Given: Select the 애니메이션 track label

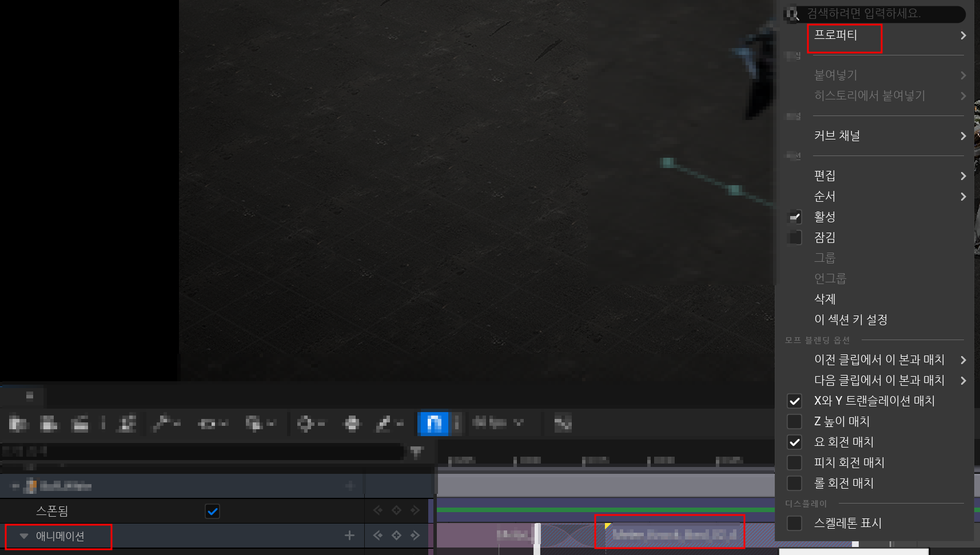Looking at the screenshot, I should click(60, 536).
